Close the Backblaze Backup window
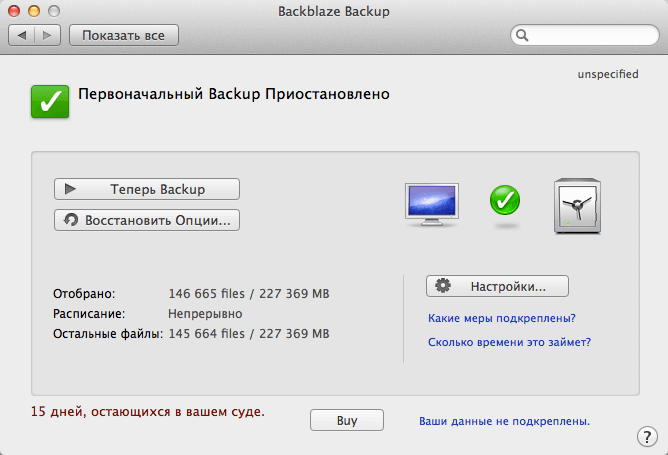The width and height of the screenshot is (668, 455). (14, 11)
